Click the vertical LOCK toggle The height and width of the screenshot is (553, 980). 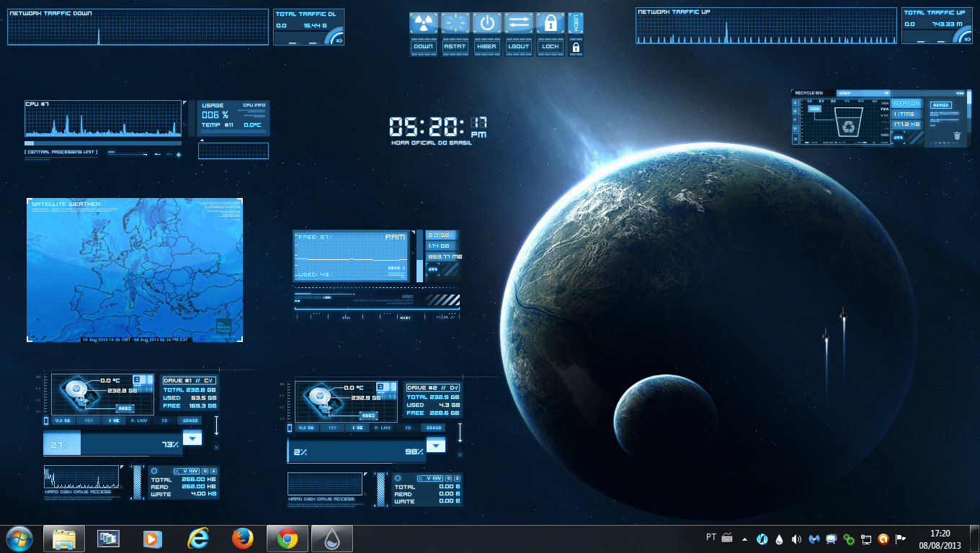[576, 23]
